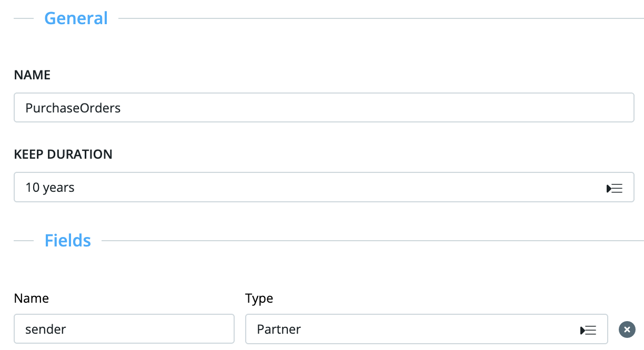Click the divider line right of Fields
Image resolution: width=644 pixels, height=350 pixels.
tap(368, 241)
